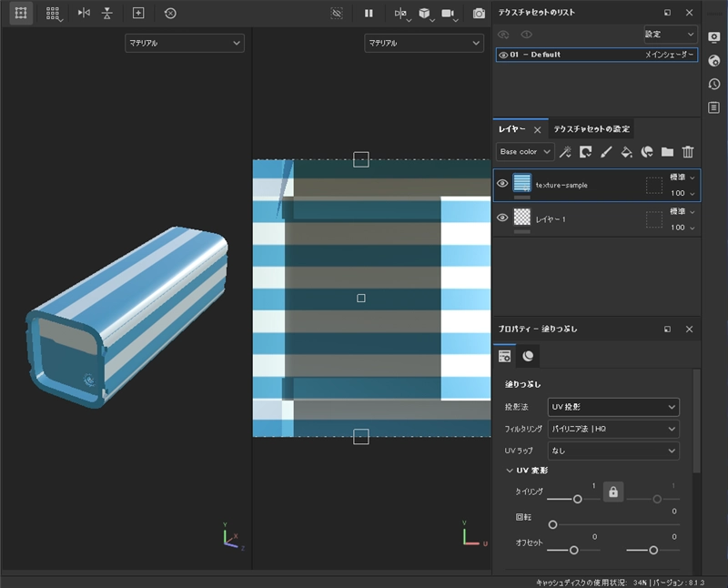
Task: Click the circular reset icon in toolbar
Action: tap(170, 13)
